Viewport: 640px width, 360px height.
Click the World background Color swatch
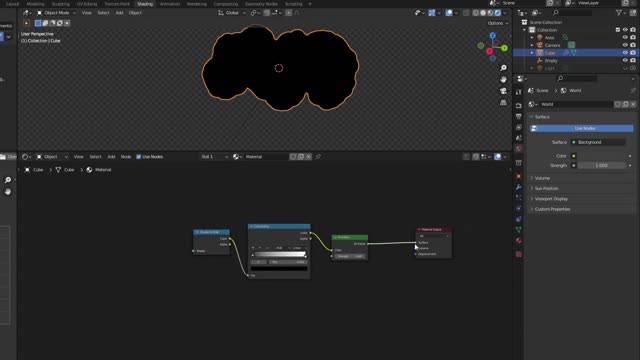(601, 156)
